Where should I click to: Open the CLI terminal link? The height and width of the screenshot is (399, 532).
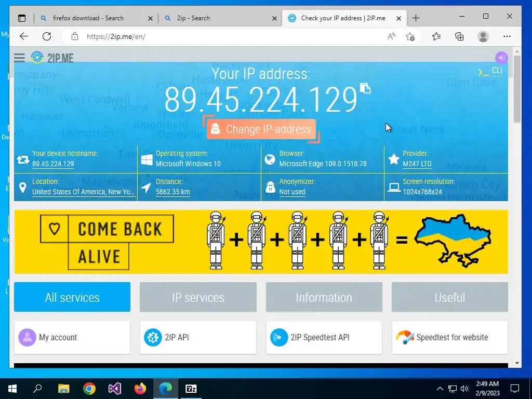490,71
